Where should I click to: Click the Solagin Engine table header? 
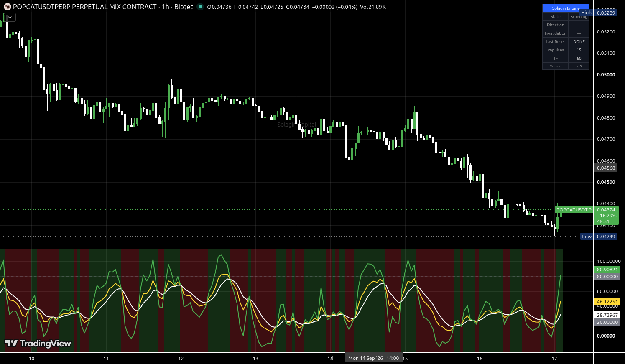click(x=566, y=8)
